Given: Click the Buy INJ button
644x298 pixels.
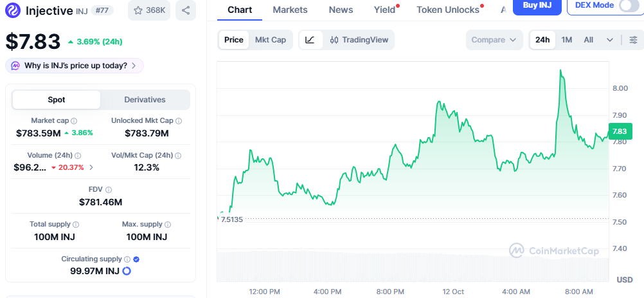Looking at the screenshot, I should point(537,5).
